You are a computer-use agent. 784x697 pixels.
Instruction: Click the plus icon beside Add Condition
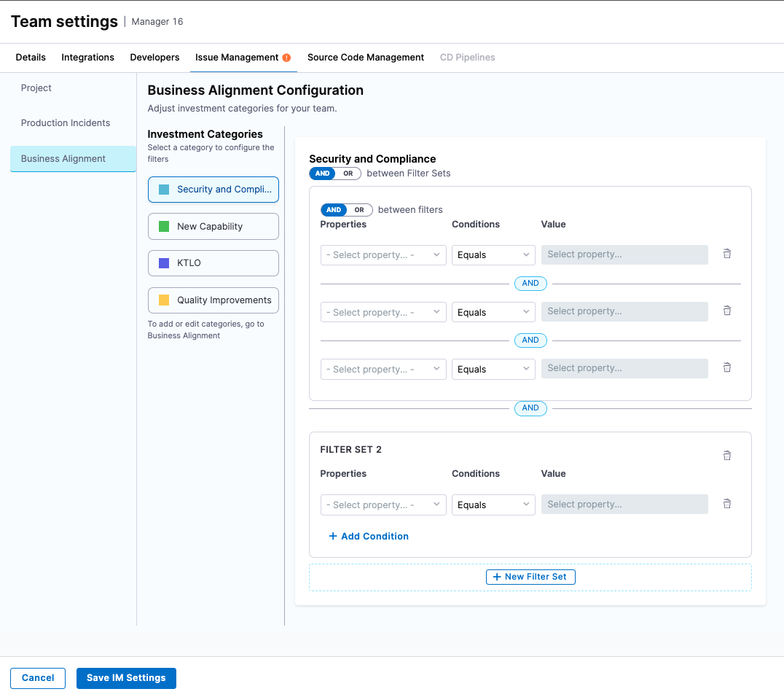point(333,537)
